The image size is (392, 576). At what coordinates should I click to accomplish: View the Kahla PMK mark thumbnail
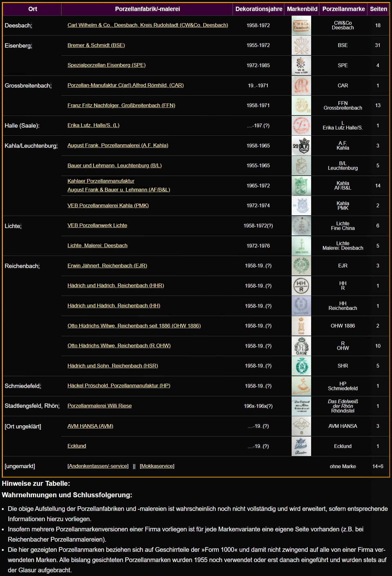tap(301, 206)
